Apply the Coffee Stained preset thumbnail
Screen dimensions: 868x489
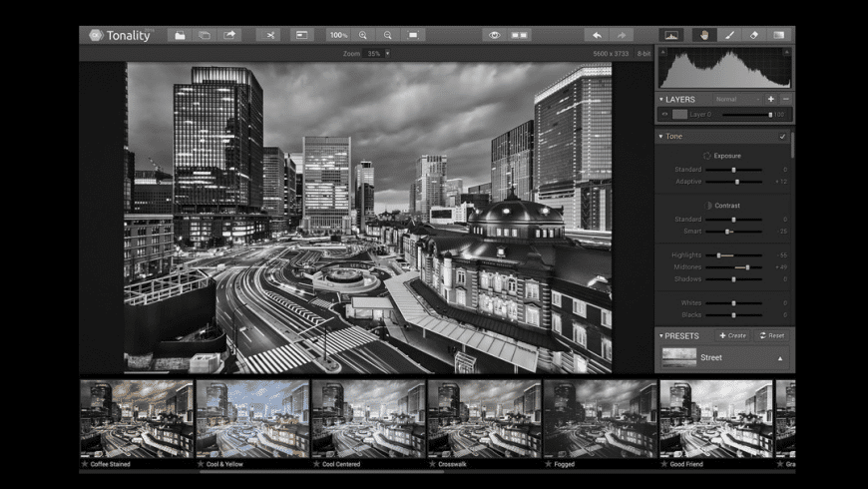(x=137, y=419)
